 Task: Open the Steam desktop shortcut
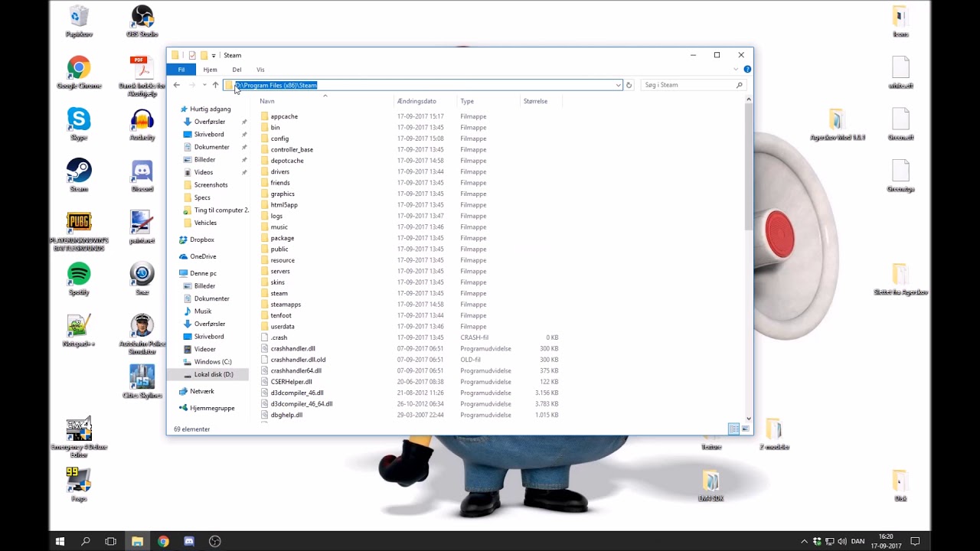(79, 175)
